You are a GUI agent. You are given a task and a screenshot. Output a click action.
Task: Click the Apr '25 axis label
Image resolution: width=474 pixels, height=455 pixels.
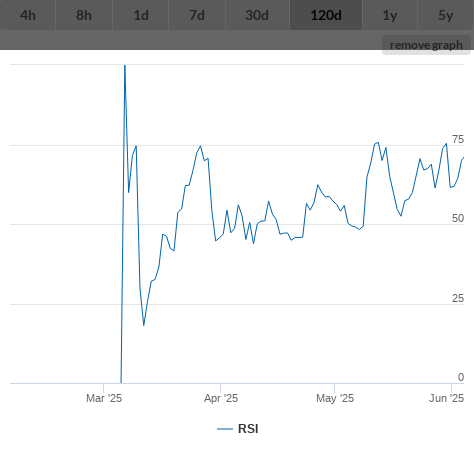[221, 398]
